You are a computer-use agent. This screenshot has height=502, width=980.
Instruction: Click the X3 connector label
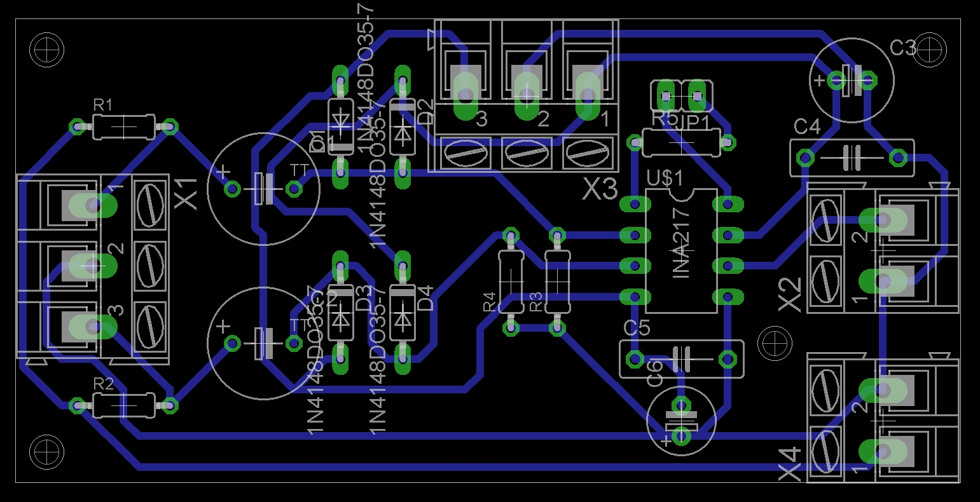coord(598,189)
